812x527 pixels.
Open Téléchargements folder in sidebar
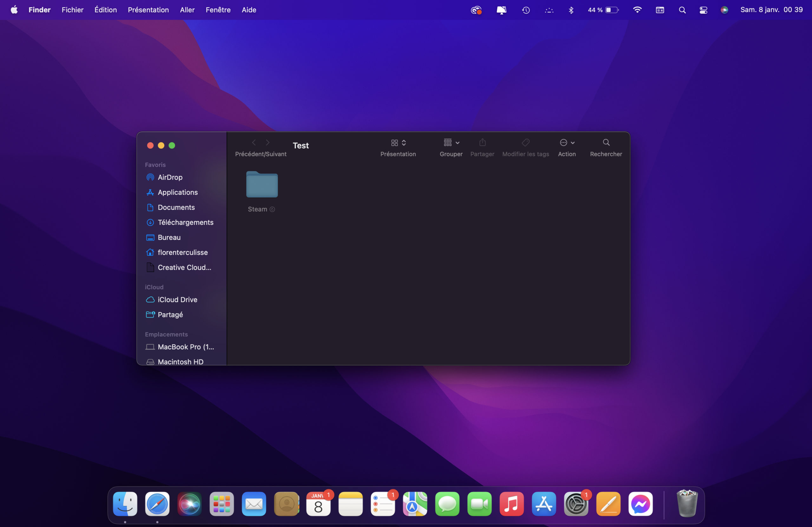(x=185, y=222)
